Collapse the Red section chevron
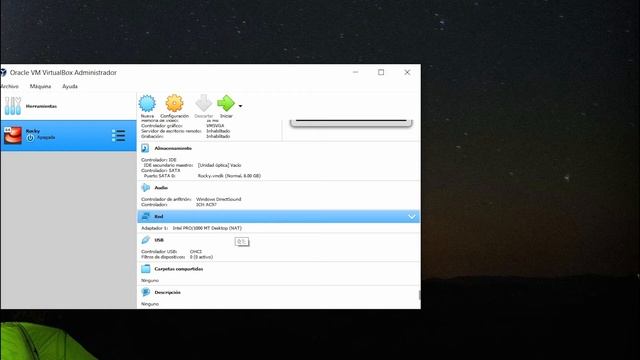 pyautogui.click(x=411, y=217)
